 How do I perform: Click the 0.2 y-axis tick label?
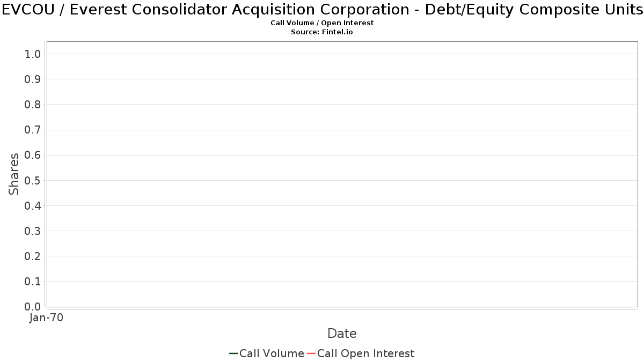click(x=33, y=256)
